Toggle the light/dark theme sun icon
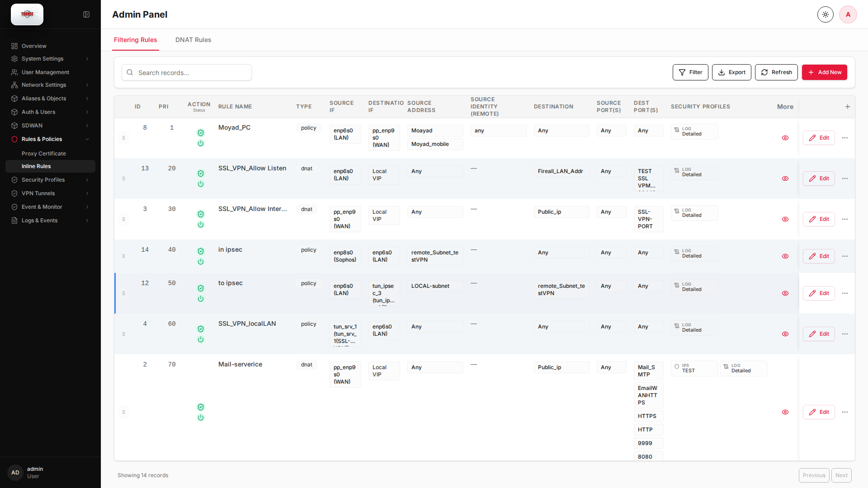This screenshot has width=868, height=488. click(826, 14)
